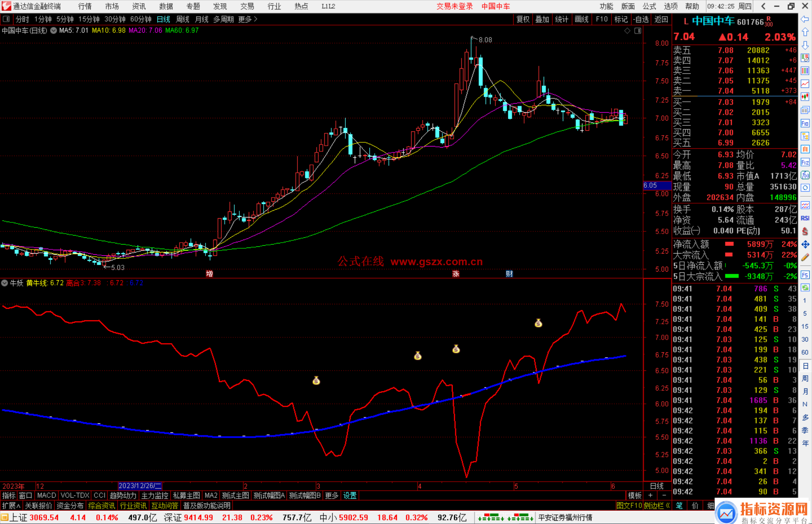Open the 交易 menu
812x524 pixels.
pos(247,6)
